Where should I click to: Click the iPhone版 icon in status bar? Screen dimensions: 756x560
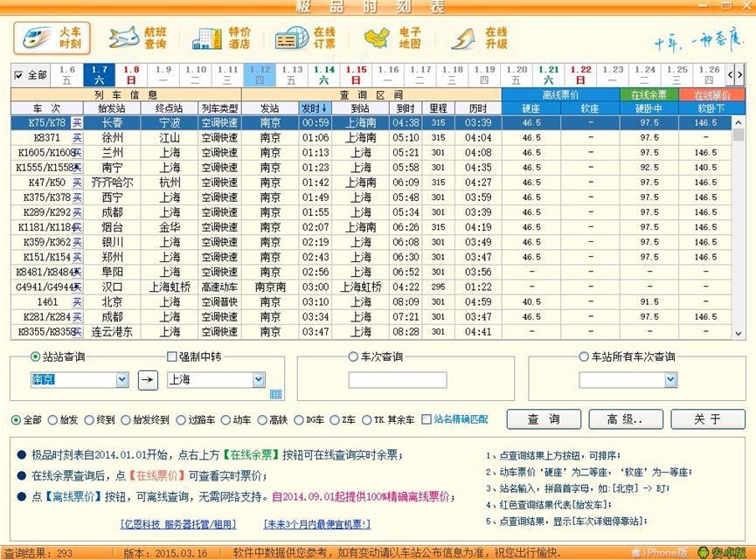click(661, 552)
